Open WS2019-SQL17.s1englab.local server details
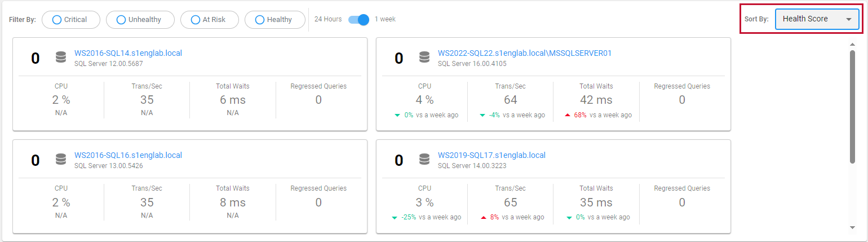868x242 pixels. [491, 155]
